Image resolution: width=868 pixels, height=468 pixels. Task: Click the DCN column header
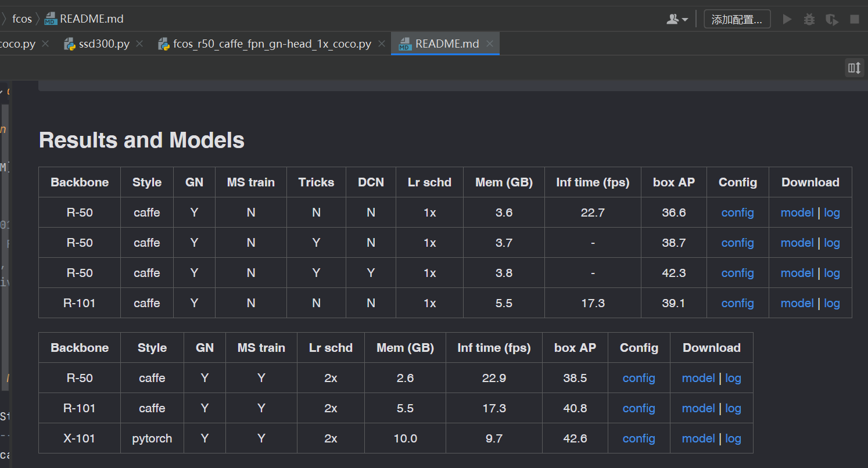click(371, 182)
